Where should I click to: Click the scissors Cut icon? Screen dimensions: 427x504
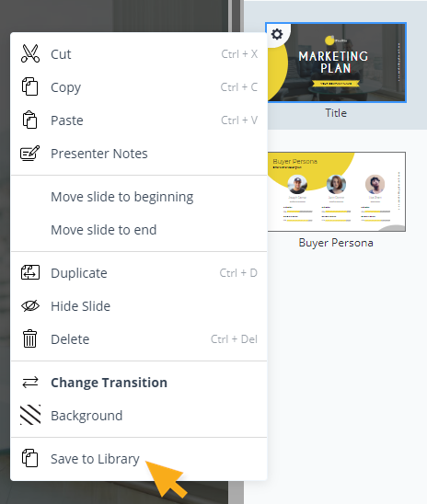[30, 53]
